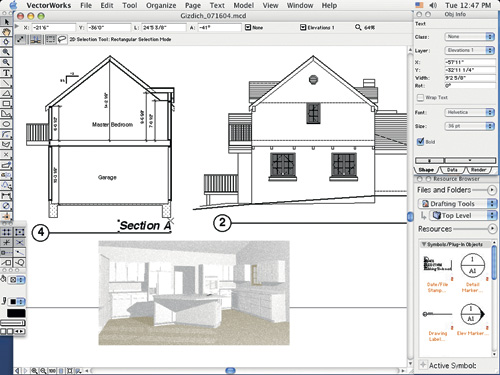Click the 64% zoom magnifier in data bar
Viewport: 500px width, 375px height.
[x=358, y=27]
